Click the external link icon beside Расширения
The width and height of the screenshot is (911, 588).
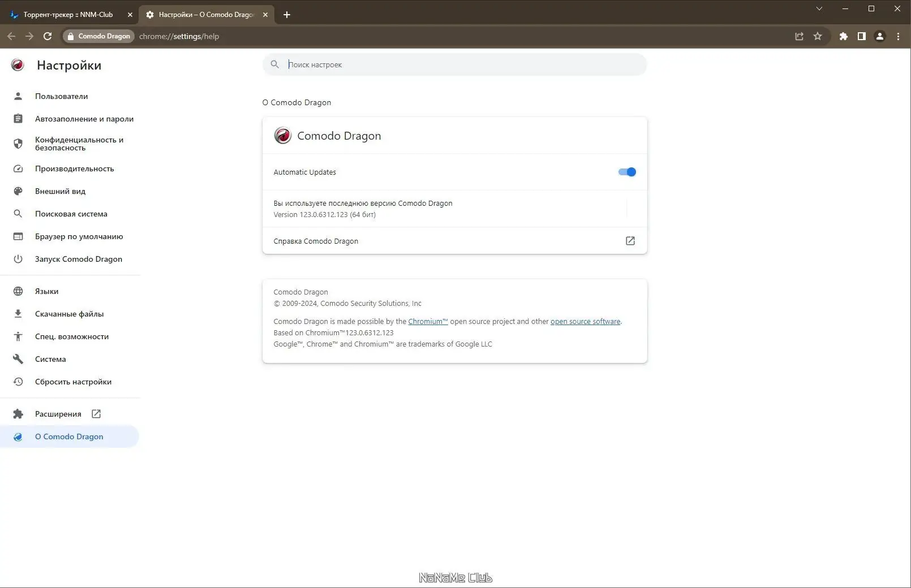(x=96, y=414)
